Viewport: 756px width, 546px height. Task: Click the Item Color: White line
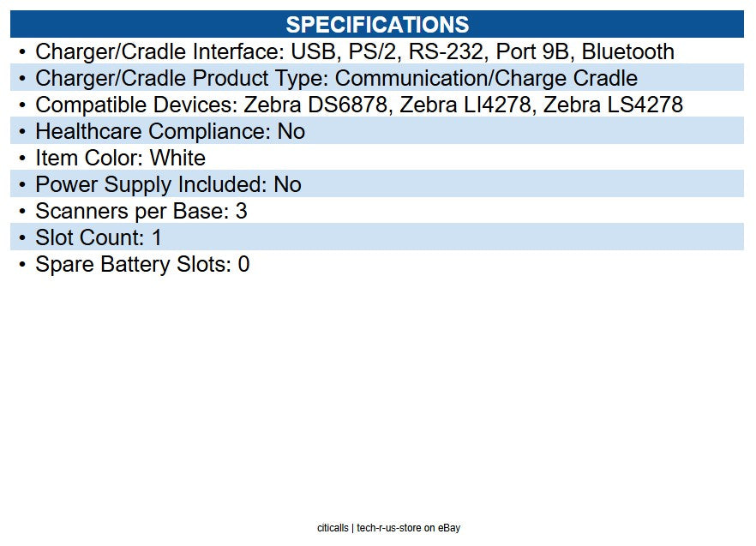(x=120, y=158)
